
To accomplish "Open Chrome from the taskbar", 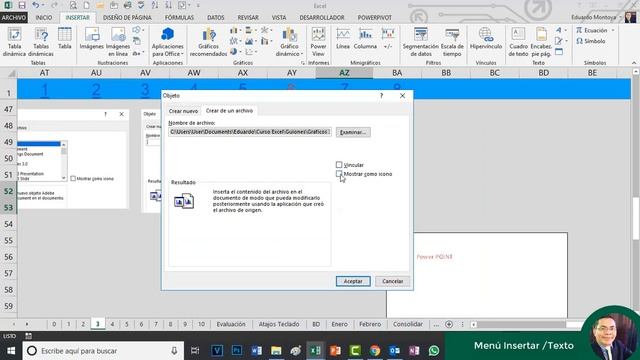I will pyautogui.click(x=375, y=351).
